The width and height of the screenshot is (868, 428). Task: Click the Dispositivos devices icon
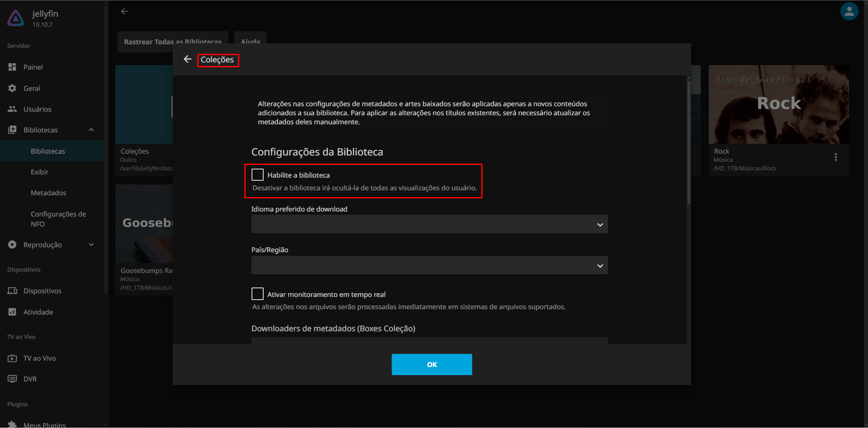click(12, 291)
